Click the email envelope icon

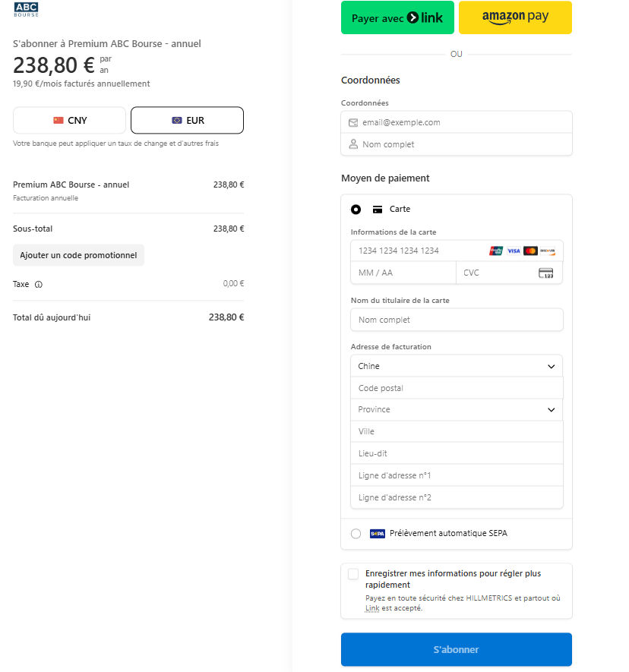(353, 122)
